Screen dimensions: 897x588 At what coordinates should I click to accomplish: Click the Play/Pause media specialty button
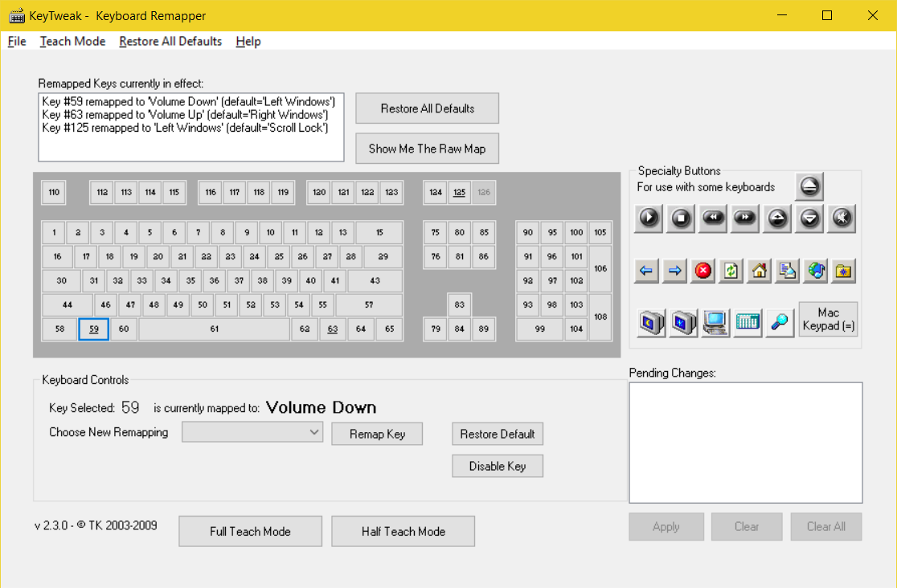(x=649, y=218)
